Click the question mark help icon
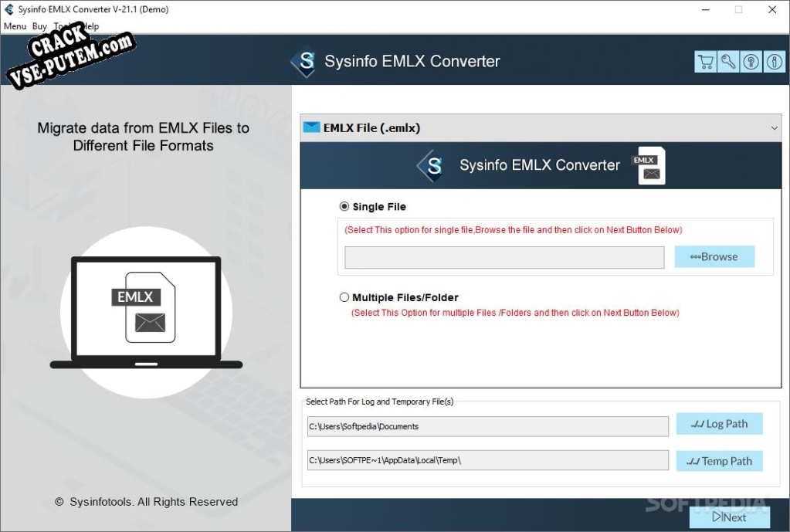The width and height of the screenshot is (790, 532). coord(751,62)
